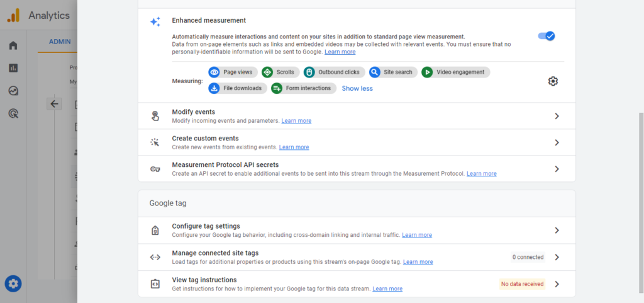Image resolution: width=644 pixels, height=303 pixels.
Task: Click the back arrow in admin column
Action: tap(54, 103)
